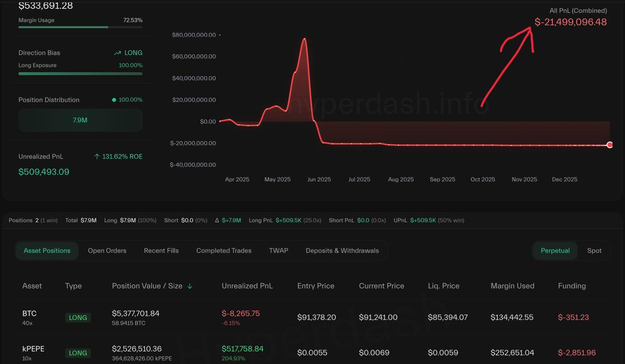This screenshot has height=364, width=625.
Task: Show the Completed Trades tab
Action: (x=224, y=251)
